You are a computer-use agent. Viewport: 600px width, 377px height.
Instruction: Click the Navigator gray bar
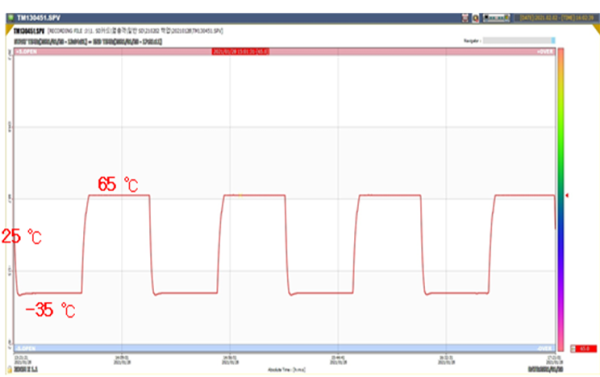(519, 40)
